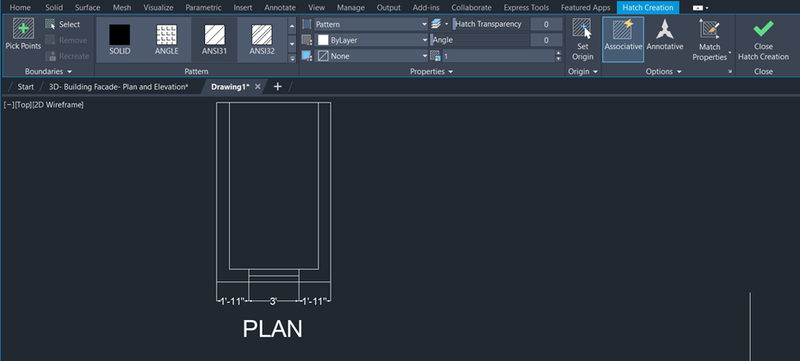Select the ANSI31 hatch pattern
The height and width of the screenshot is (361, 800).
(x=214, y=35)
